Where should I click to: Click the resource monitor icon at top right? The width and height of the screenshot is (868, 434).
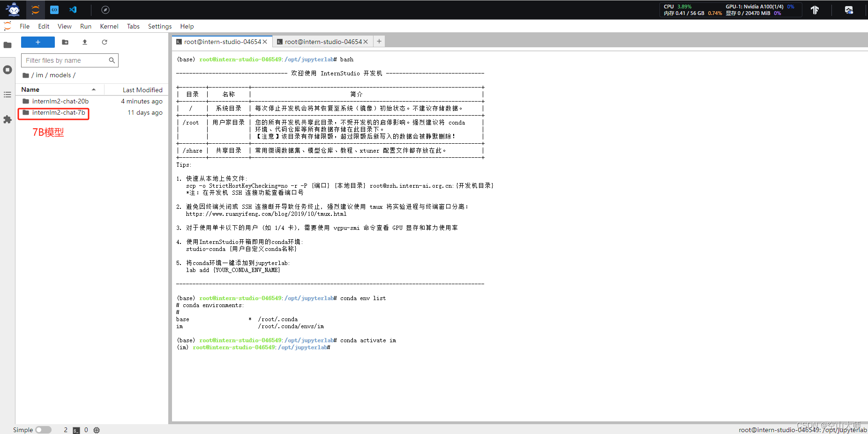pyautogui.click(x=849, y=10)
